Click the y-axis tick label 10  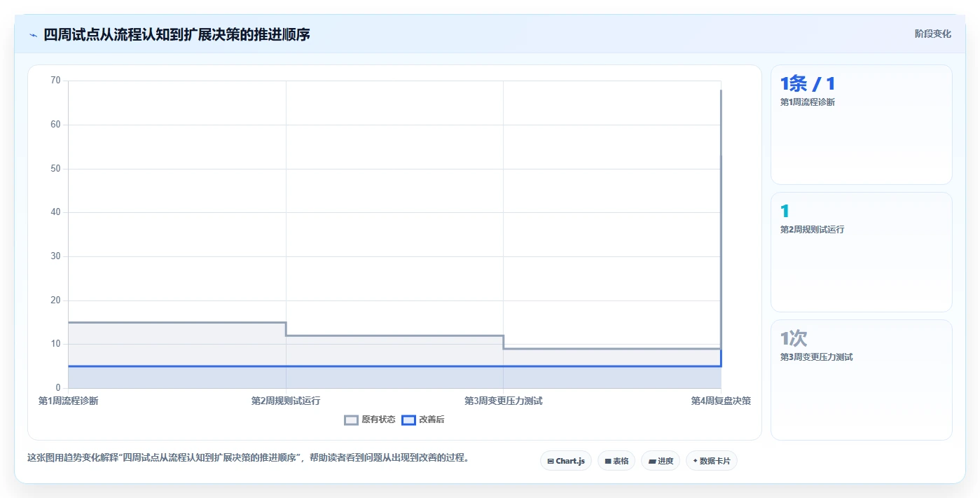56,344
